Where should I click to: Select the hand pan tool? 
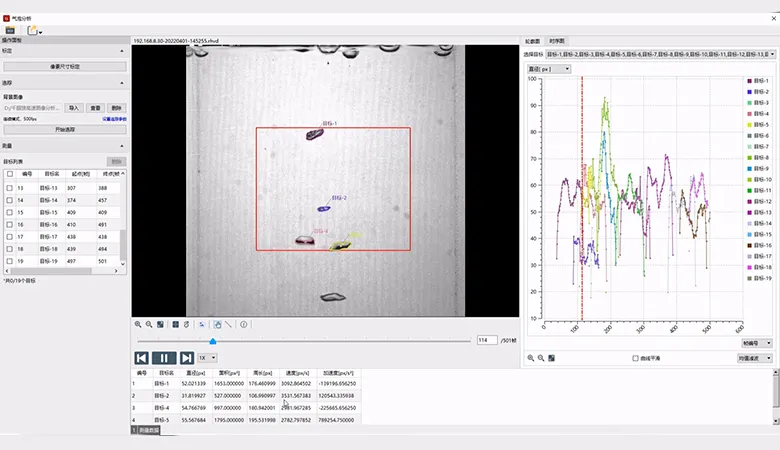pos(216,324)
